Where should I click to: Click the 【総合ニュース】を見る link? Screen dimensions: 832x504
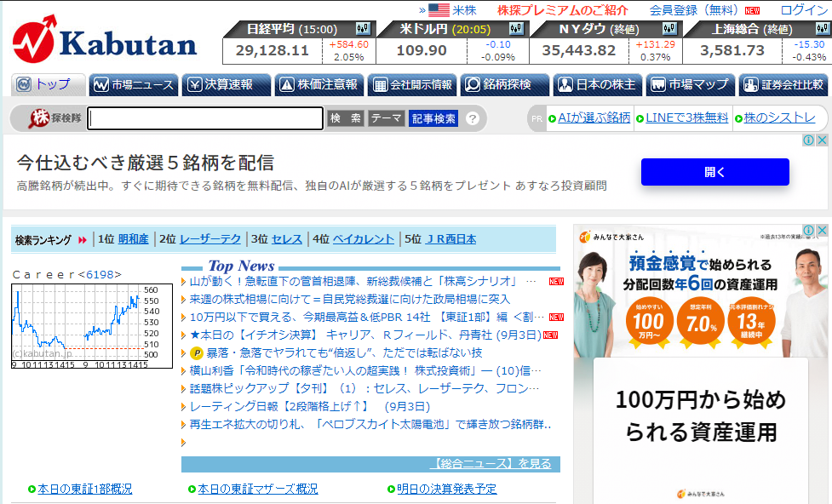point(491,464)
